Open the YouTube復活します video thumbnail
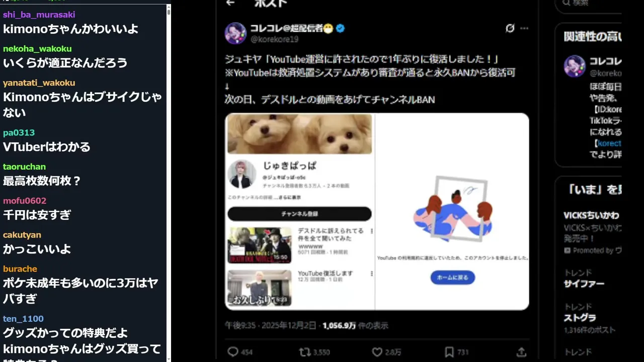The width and height of the screenshot is (644, 362). (x=260, y=288)
